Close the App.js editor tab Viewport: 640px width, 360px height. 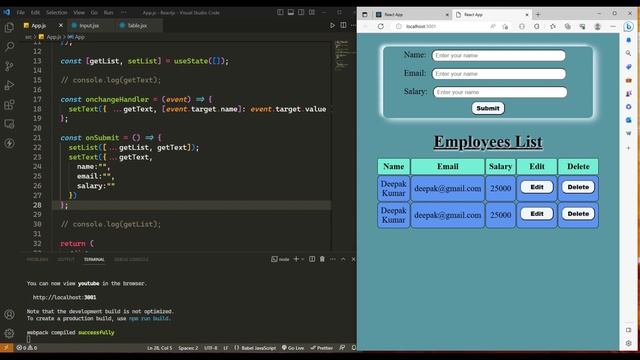[61, 25]
